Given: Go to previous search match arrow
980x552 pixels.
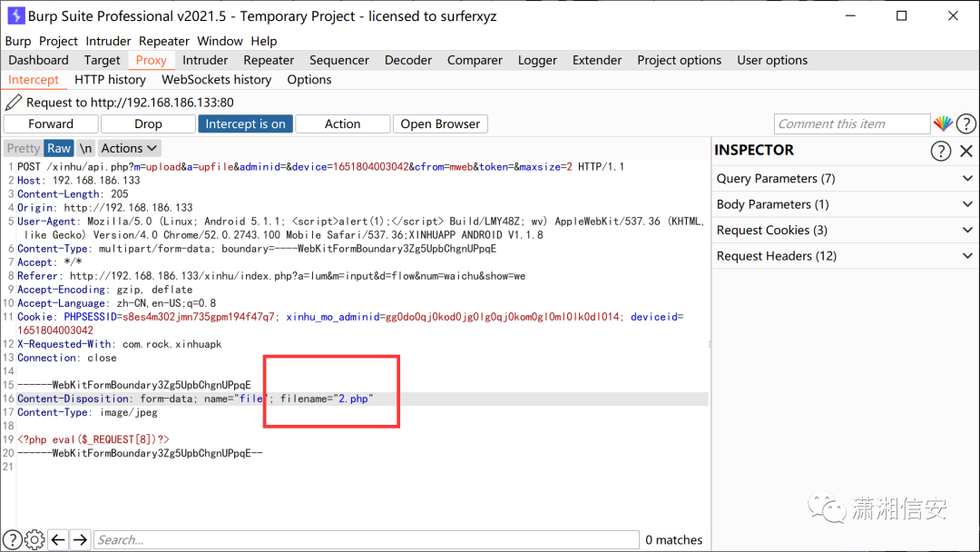Looking at the screenshot, I should [x=58, y=539].
